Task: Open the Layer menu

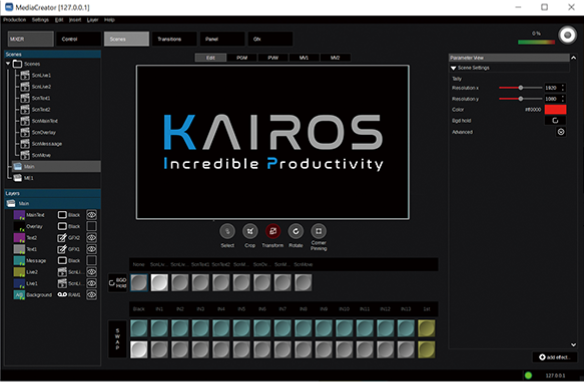Action: coord(92,20)
